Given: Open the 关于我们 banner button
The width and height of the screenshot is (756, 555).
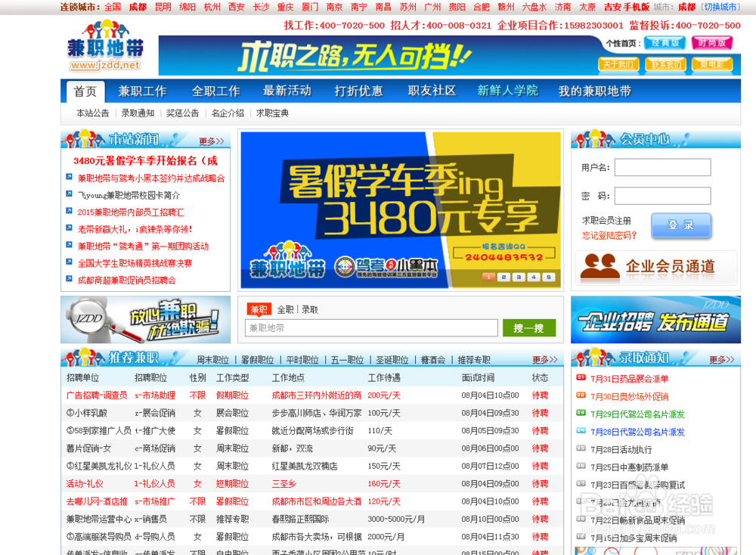Looking at the screenshot, I should pos(618,64).
